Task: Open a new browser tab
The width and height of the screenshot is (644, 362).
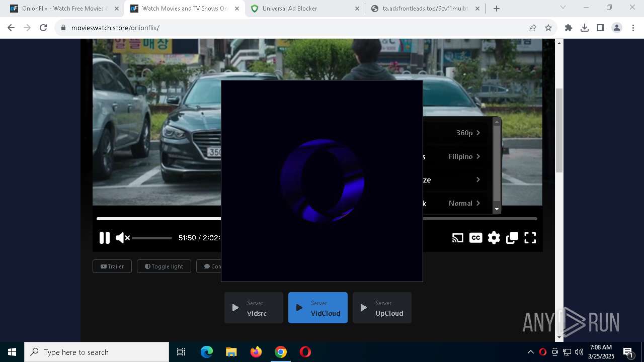Action: pos(497,9)
